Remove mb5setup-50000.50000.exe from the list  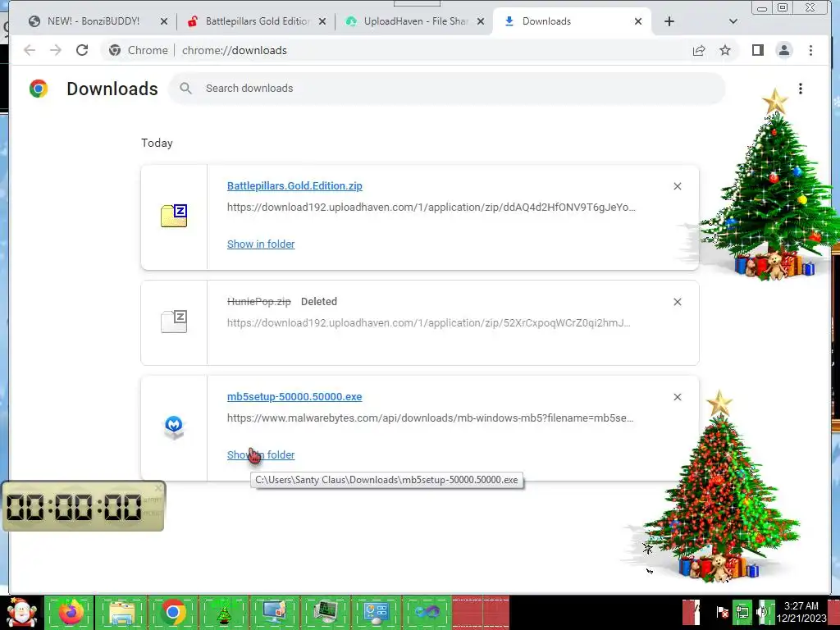[x=677, y=397]
